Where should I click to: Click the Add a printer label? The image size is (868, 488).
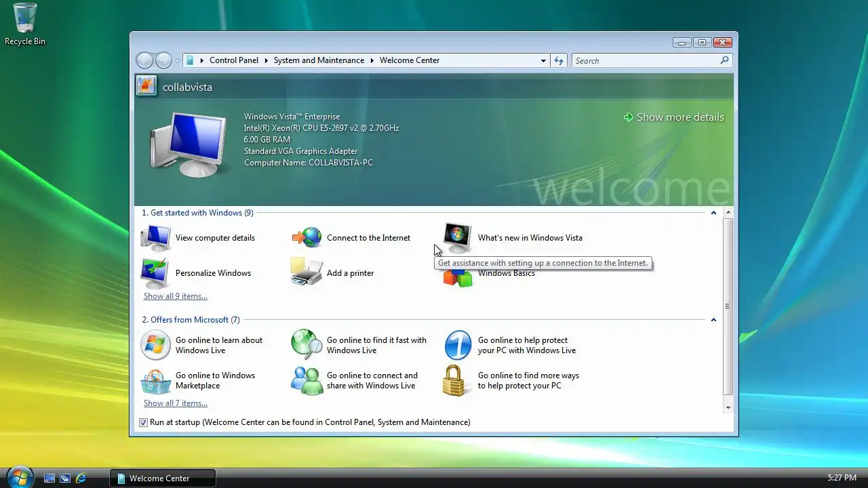(350, 273)
